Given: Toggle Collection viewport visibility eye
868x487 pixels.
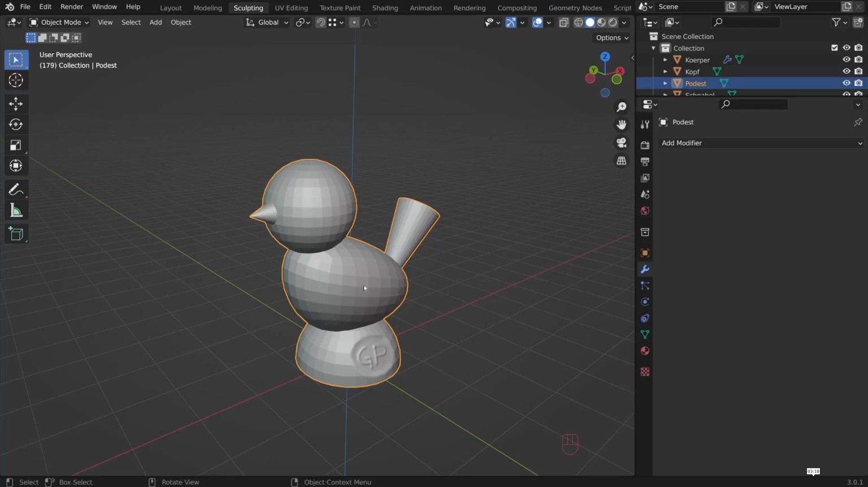Looking at the screenshot, I should pos(846,48).
